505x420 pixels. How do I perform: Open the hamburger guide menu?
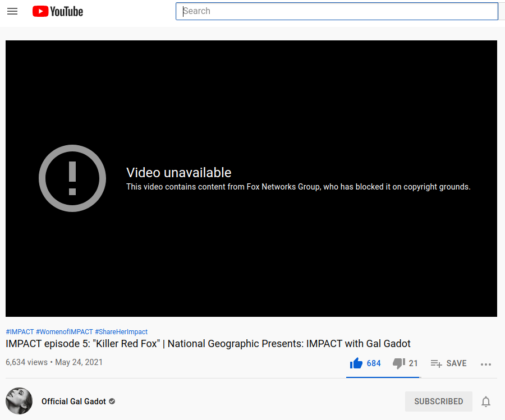pyautogui.click(x=12, y=12)
